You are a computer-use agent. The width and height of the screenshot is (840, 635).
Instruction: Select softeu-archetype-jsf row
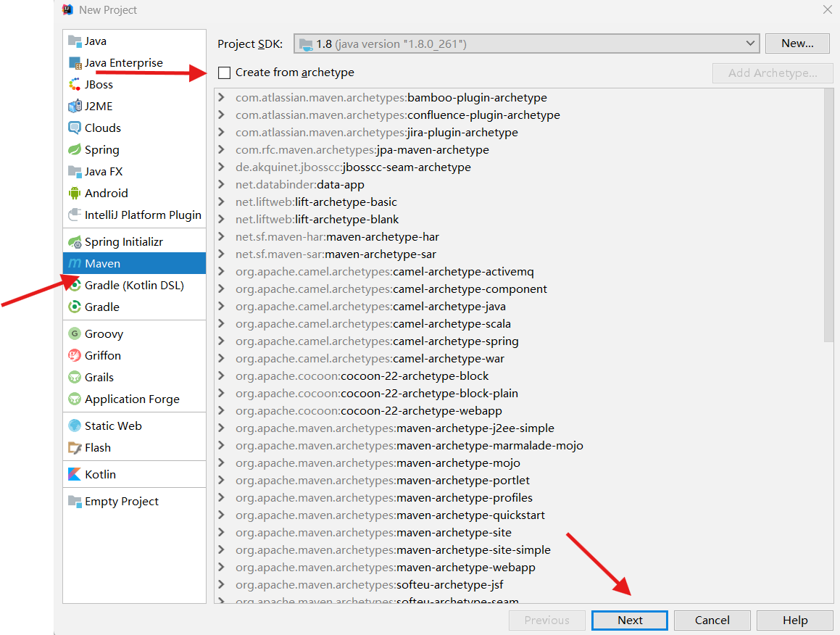(x=519, y=585)
